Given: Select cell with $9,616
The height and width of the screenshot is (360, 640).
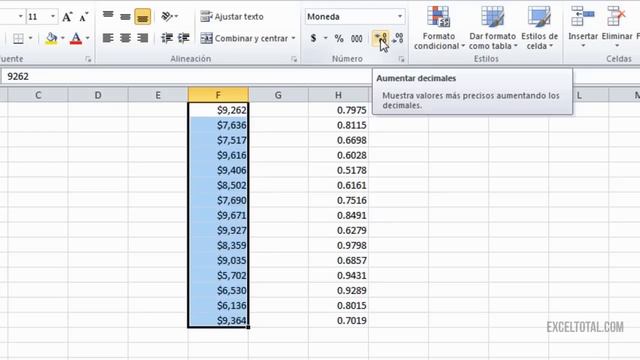Looking at the screenshot, I should coord(218,155).
